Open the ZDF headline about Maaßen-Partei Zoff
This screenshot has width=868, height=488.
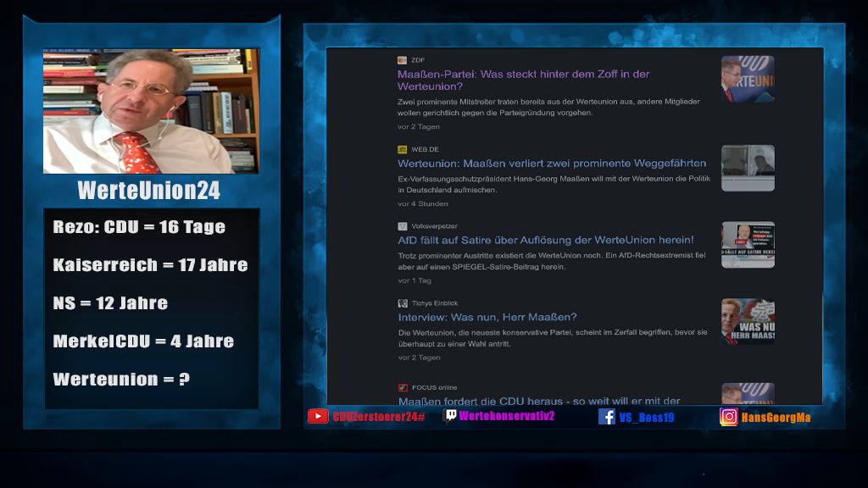[523, 80]
